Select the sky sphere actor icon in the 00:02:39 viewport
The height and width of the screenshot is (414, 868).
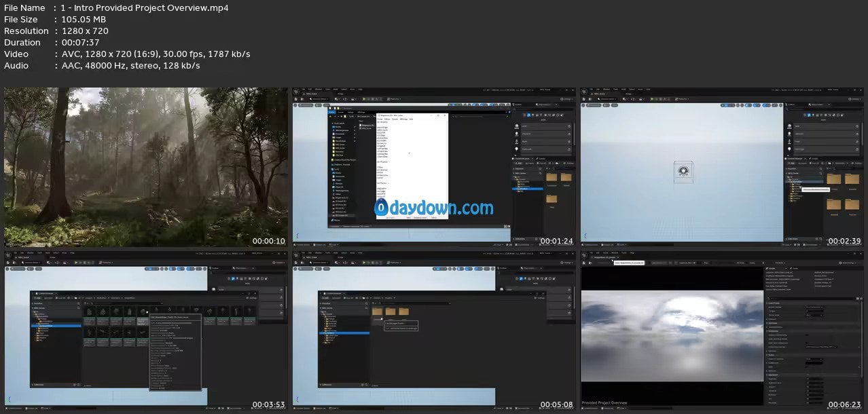pyautogui.click(x=683, y=172)
